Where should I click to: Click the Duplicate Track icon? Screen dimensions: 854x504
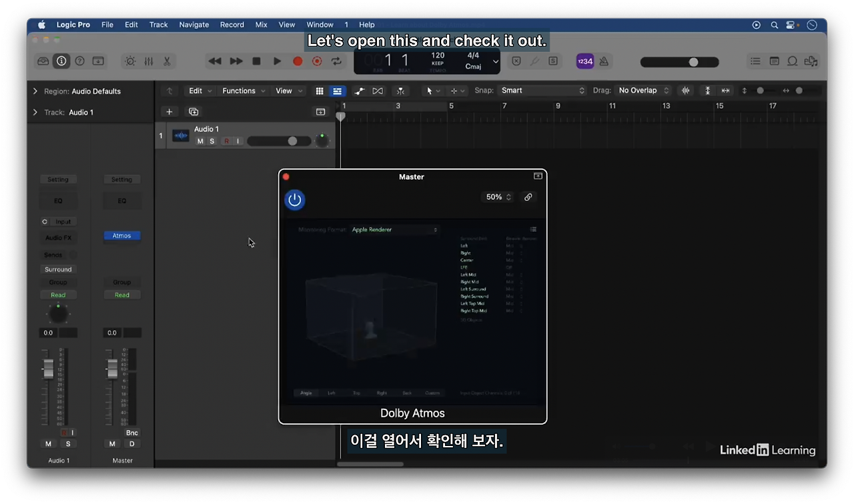point(193,112)
